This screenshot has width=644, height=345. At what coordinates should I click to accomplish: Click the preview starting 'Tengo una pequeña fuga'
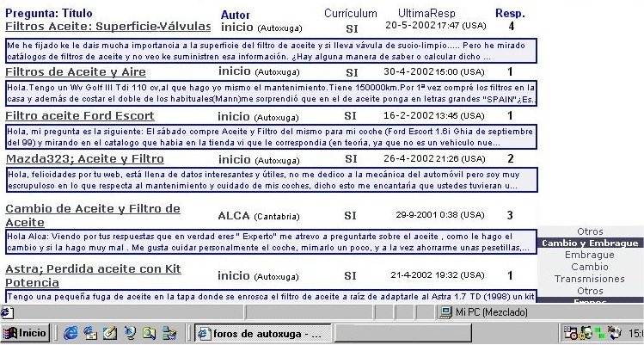pos(272,296)
